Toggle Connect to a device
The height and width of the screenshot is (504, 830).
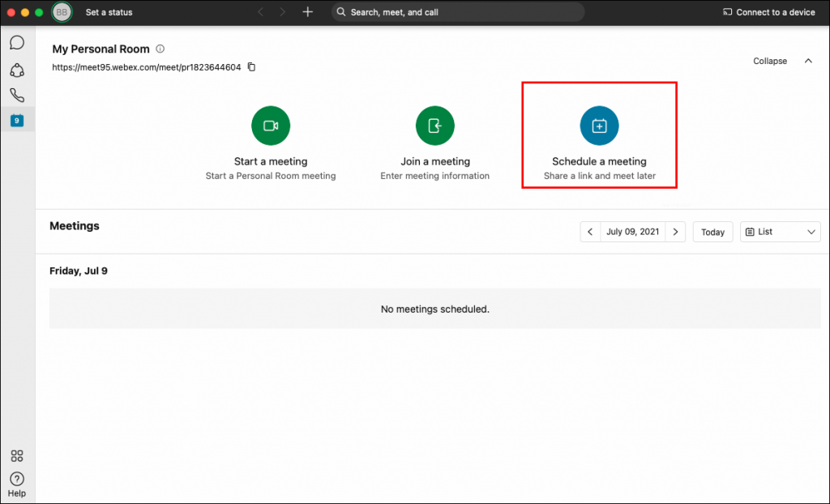point(768,12)
